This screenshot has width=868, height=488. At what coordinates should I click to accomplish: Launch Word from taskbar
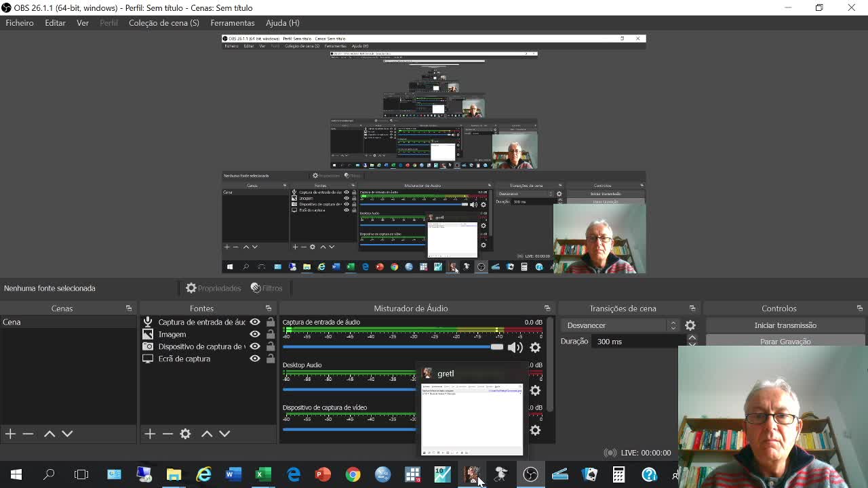[x=233, y=474]
